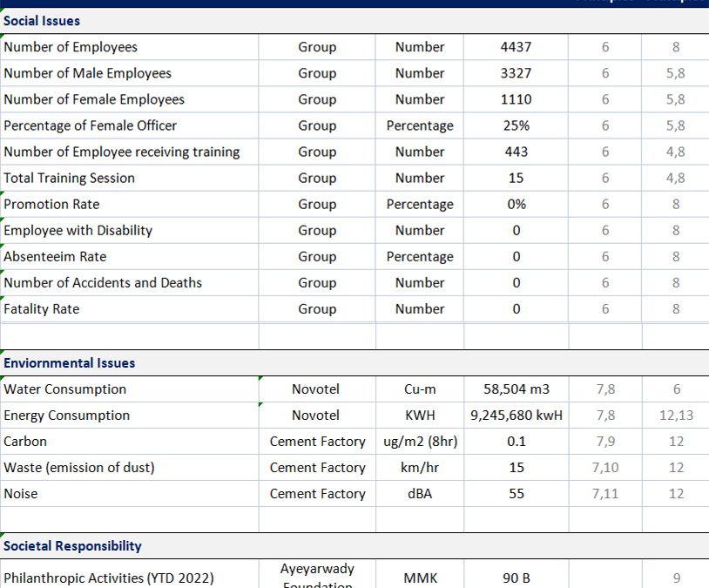
Task: Select the value 1110
Action: point(516,99)
